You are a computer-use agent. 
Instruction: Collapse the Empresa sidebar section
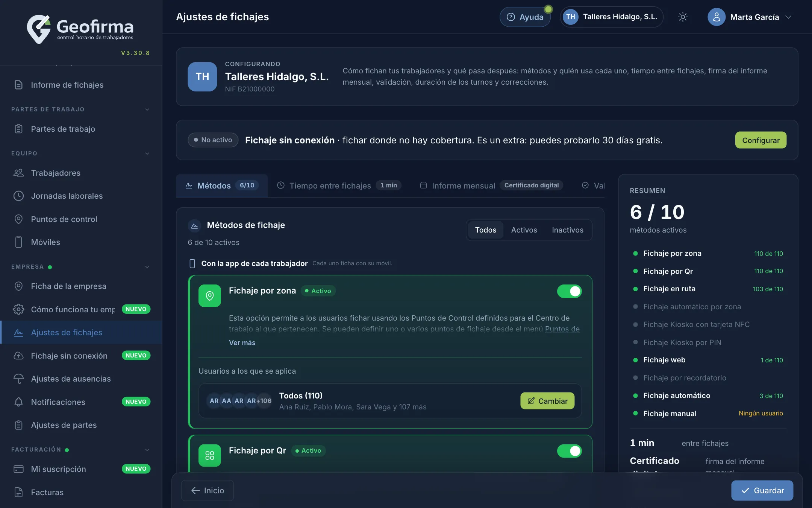[147, 267]
